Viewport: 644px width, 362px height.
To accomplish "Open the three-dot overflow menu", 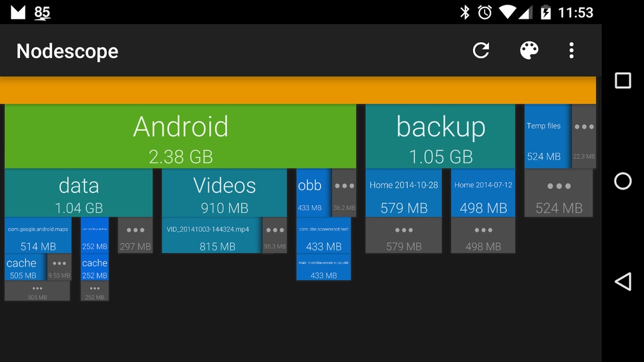I will (572, 51).
